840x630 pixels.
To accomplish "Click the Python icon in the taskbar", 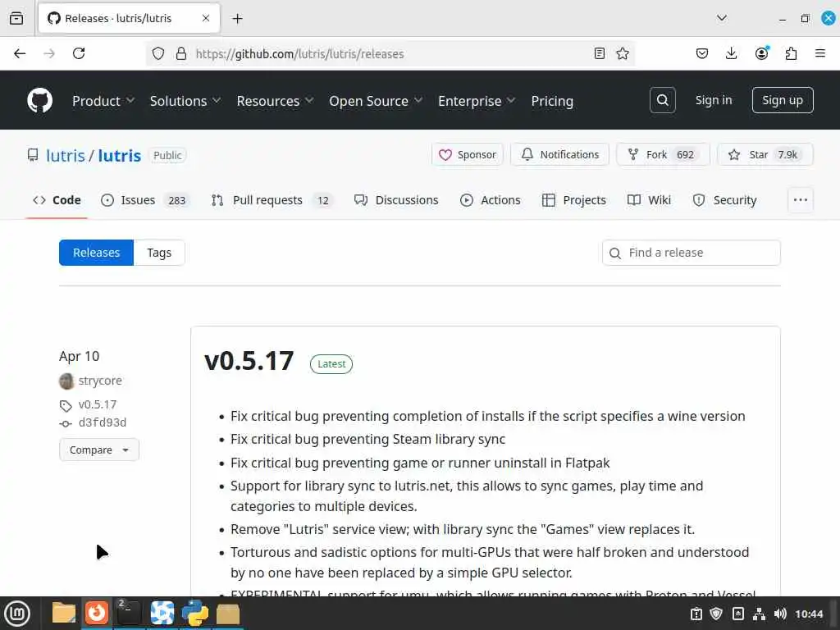I will pos(195,614).
